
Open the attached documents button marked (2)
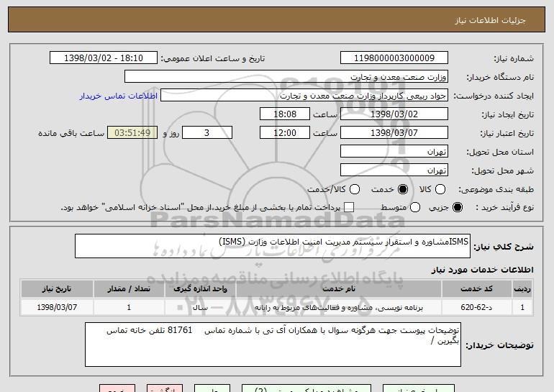[306, 388]
